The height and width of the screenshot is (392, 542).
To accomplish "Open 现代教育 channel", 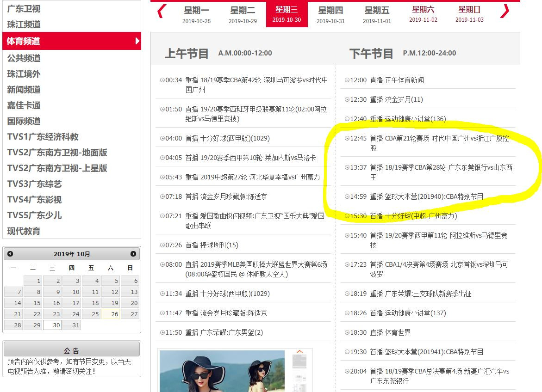I will (x=24, y=231).
